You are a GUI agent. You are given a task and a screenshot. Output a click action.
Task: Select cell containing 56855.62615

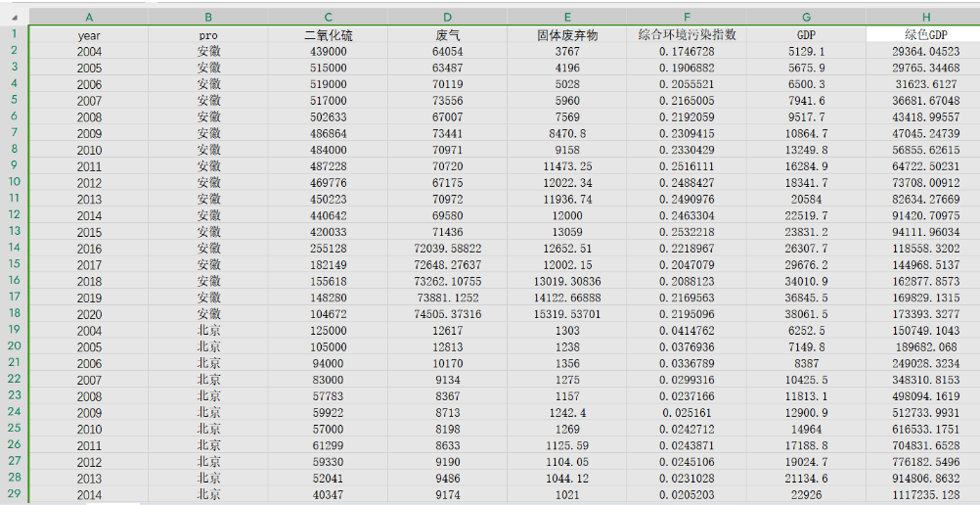(923, 150)
